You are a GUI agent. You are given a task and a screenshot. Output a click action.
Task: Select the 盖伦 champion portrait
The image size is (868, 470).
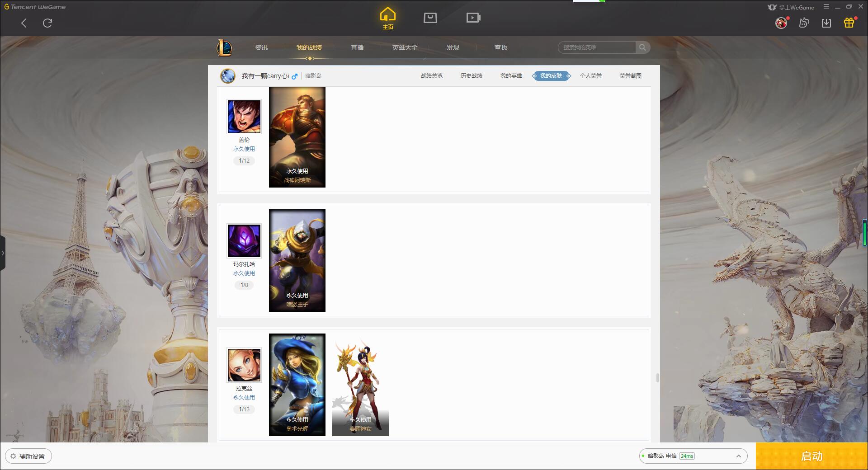pos(244,117)
